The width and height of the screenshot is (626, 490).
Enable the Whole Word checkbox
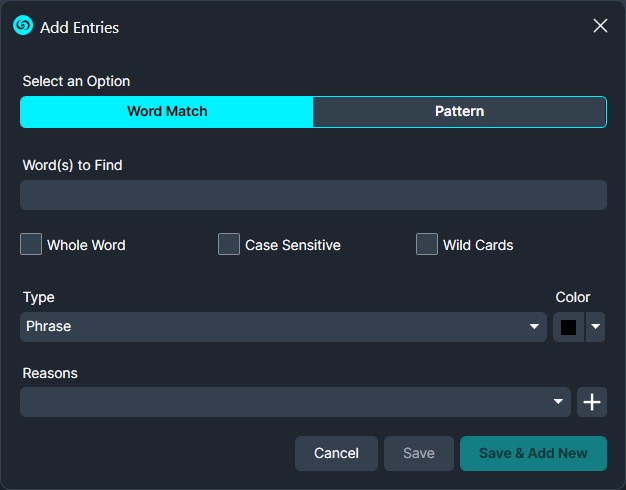click(x=31, y=244)
